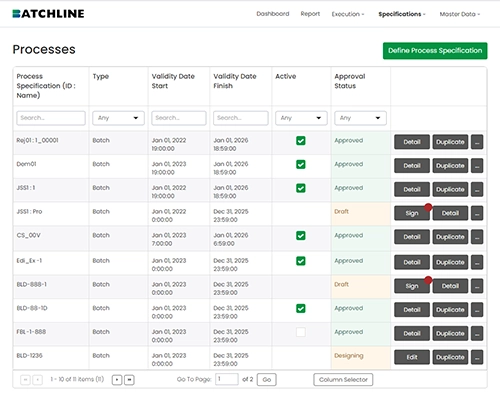This screenshot has width=500, height=394.
Task: Enable the unchecked Active box for FBL-1-888
Action: coord(301,332)
